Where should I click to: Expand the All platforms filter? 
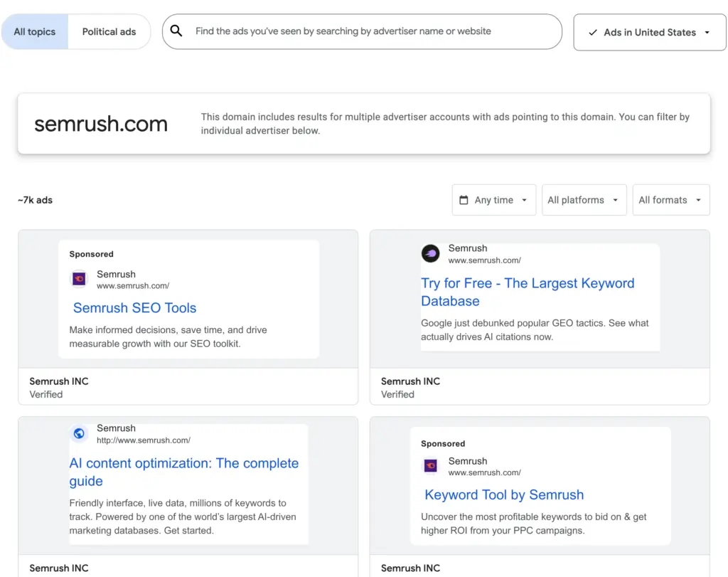tap(584, 200)
